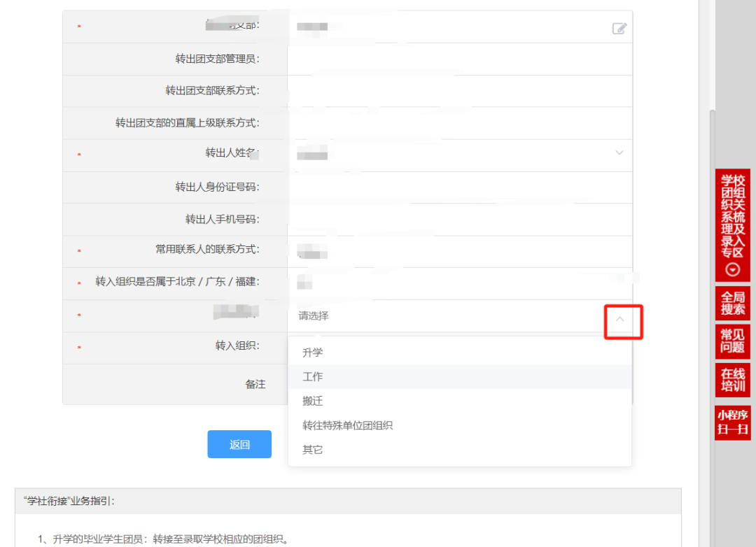756x547 pixels.
Task: Click the 转出人手机号码 input field
Action: pyautogui.click(x=459, y=220)
